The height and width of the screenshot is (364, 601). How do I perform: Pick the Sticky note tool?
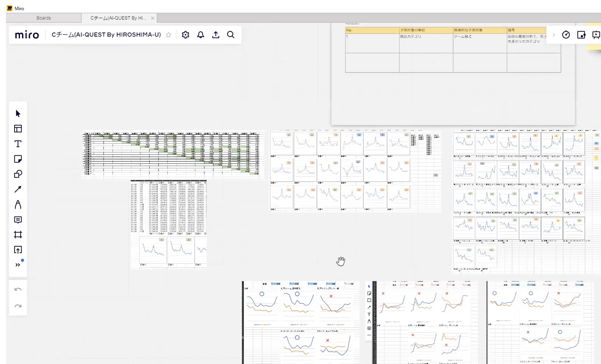tap(18, 159)
